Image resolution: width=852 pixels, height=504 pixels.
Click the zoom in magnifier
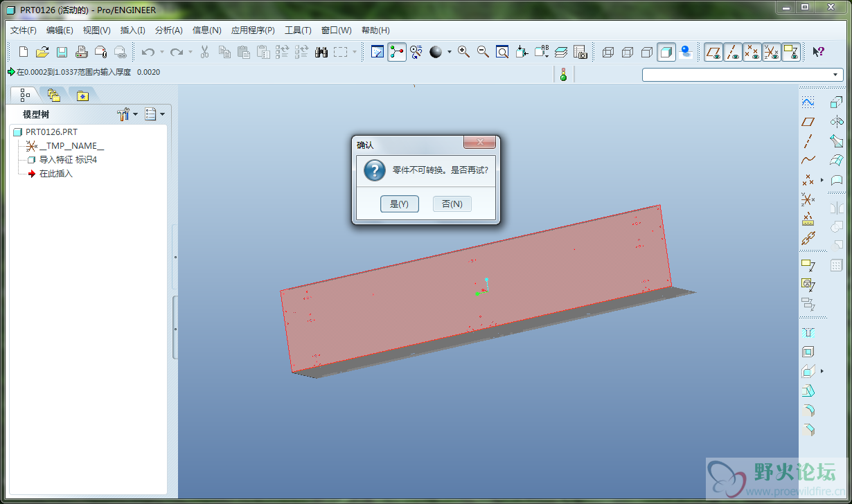coord(464,52)
